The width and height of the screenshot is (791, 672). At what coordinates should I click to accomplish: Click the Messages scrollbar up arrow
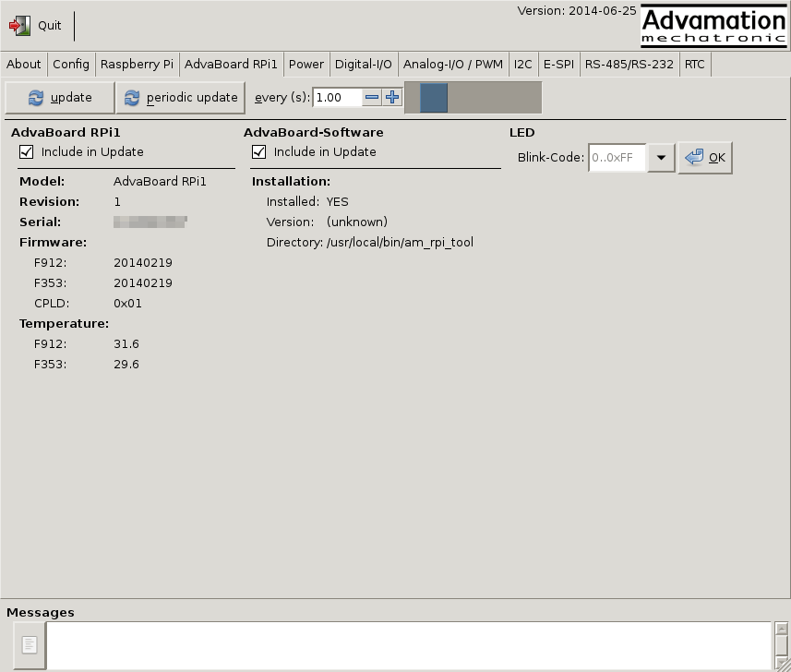[782, 629]
